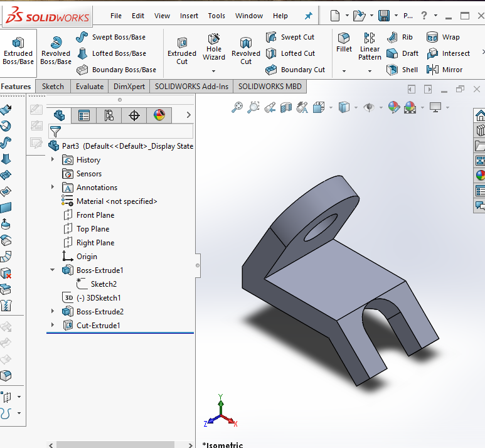The image size is (485, 448).
Task: Choose Swept Boss/Base feature
Action: [x=110, y=37]
